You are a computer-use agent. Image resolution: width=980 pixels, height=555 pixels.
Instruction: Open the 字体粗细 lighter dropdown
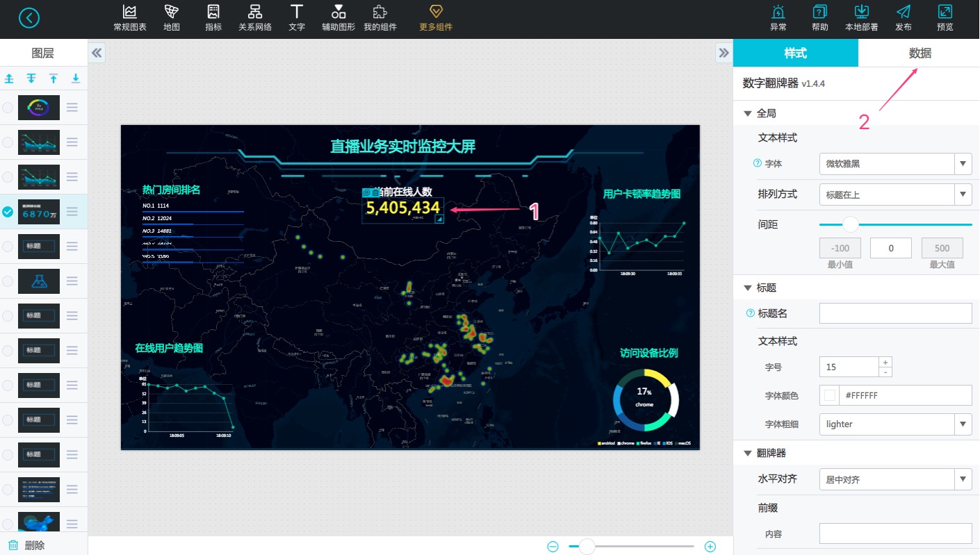coord(895,424)
